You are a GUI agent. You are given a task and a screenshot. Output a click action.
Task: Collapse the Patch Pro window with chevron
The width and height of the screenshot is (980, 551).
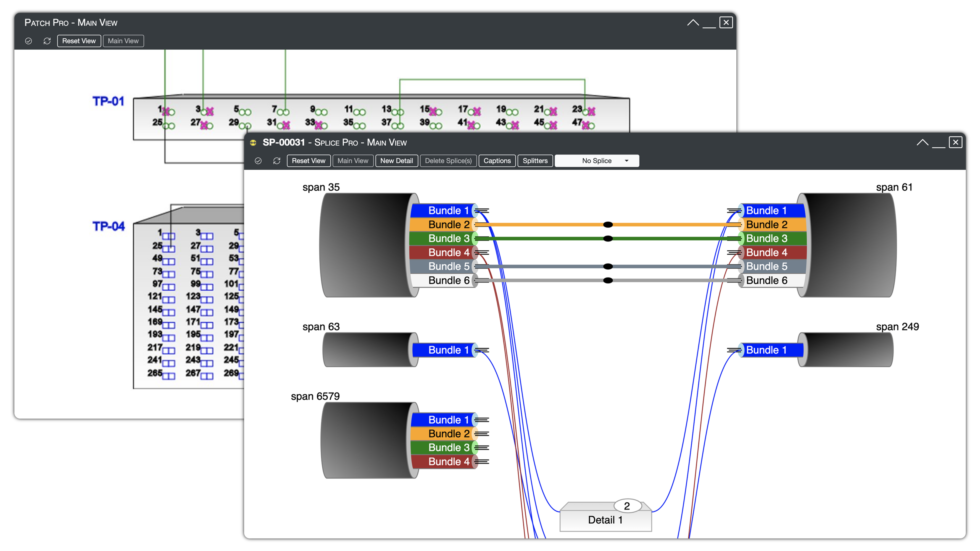coord(693,23)
